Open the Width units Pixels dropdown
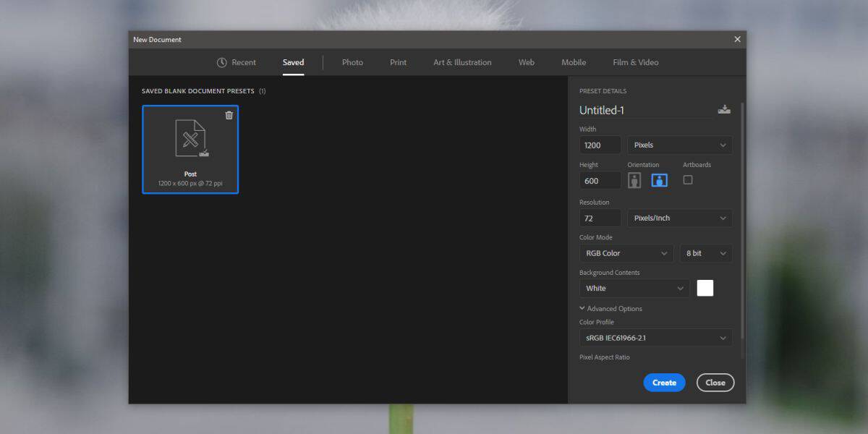Viewport: 868px width, 434px height. tap(678, 145)
